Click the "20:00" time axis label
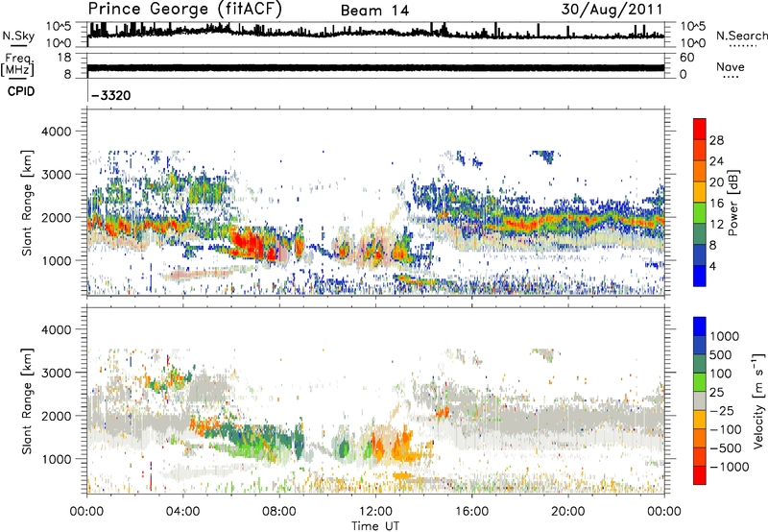The width and height of the screenshot is (768, 532). click(x=568, y=512)
